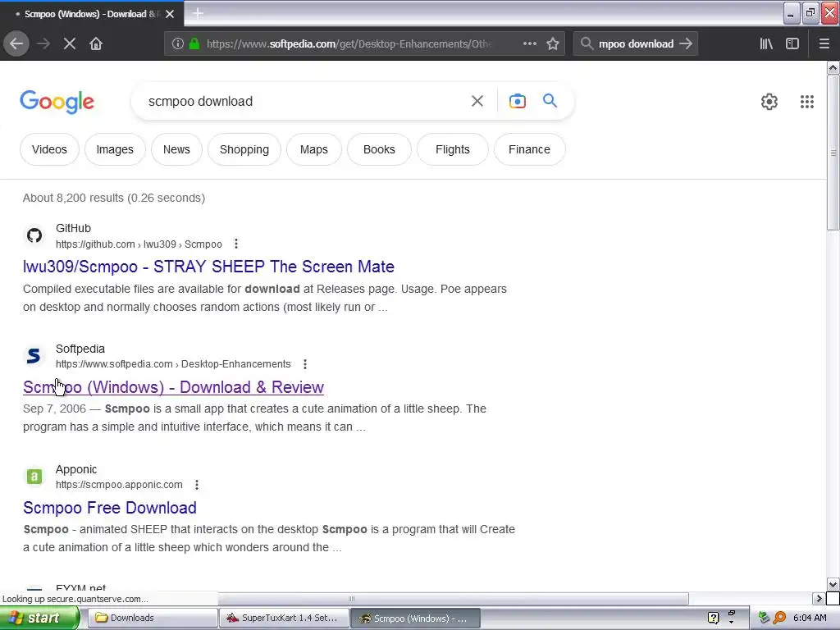Filter results by Finance
Image resolution: width=840 pixels, height=630 pixels.
tap(529, 149)
